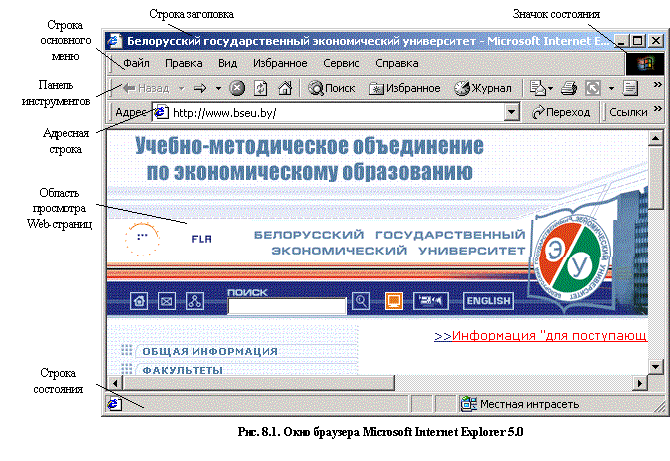Refresh the page with the Refresh icon
Screen dimensions: 670x461
(261, 88)
